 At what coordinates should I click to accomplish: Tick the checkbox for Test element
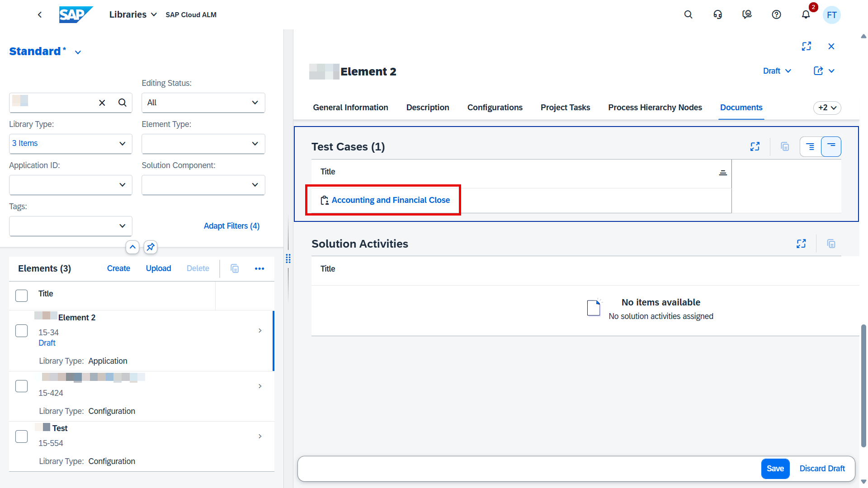point(22,436)
